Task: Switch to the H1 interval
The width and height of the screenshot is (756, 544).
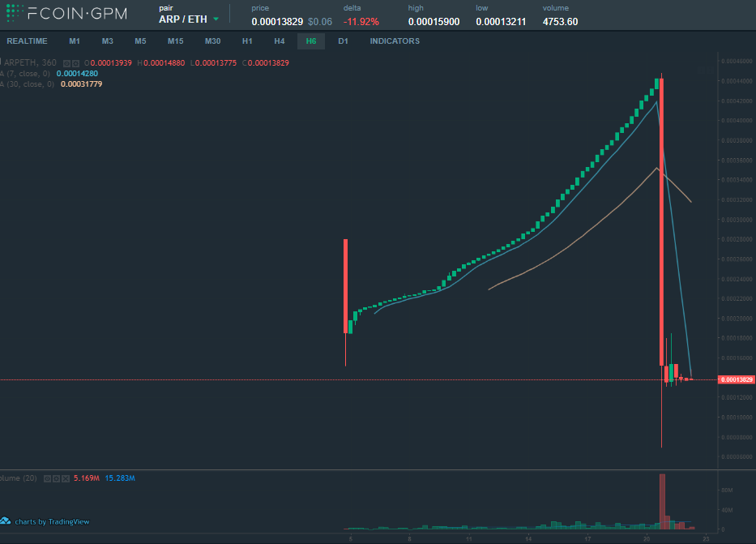Action: click(247, 41)
